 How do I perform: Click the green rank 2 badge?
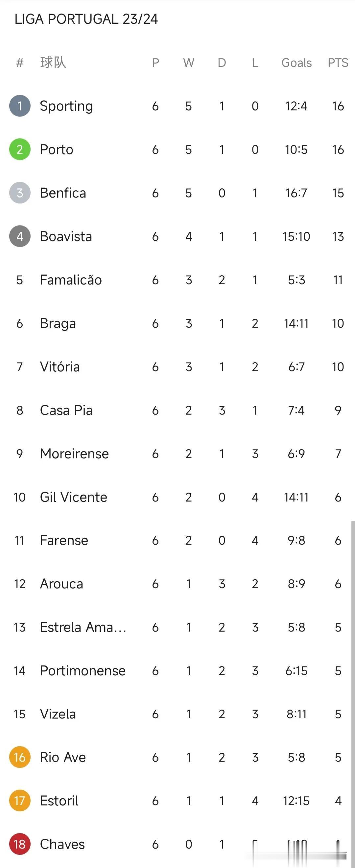pyautogui.click(x=20, y=149)
